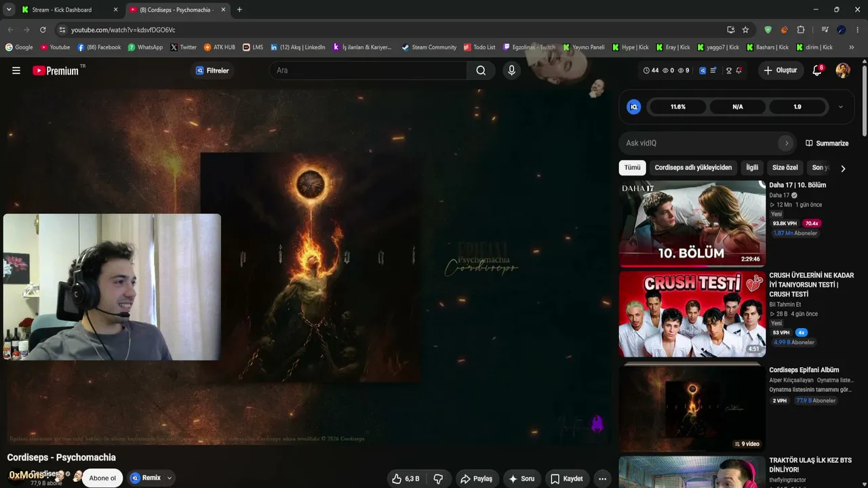Open the Extensions puzzle icon

(x=801, y=30)
